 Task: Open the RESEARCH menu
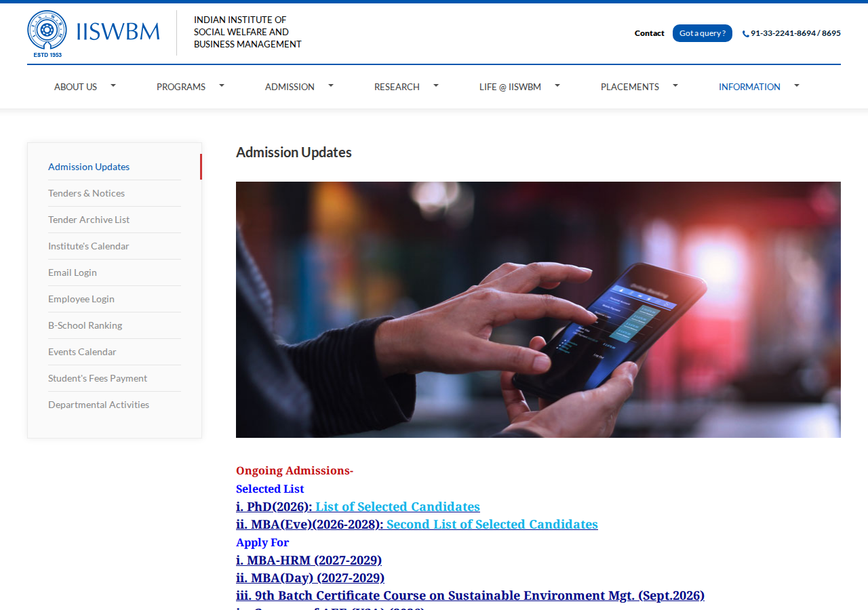(x=397, y=87)
